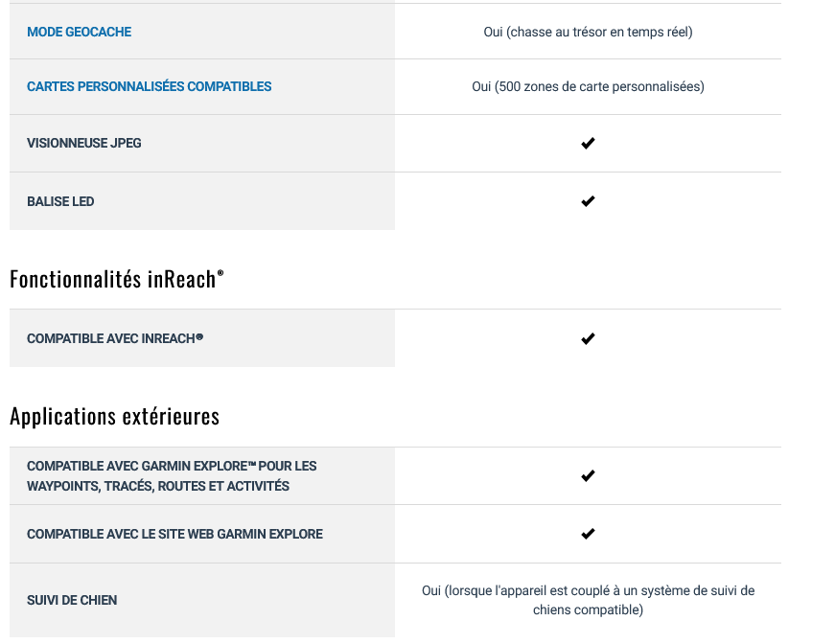This screenshot has width=835, height=644.
Task: Click the checkmark for VISIONNEUSE JPEG
Action: (x=588, y=143)
